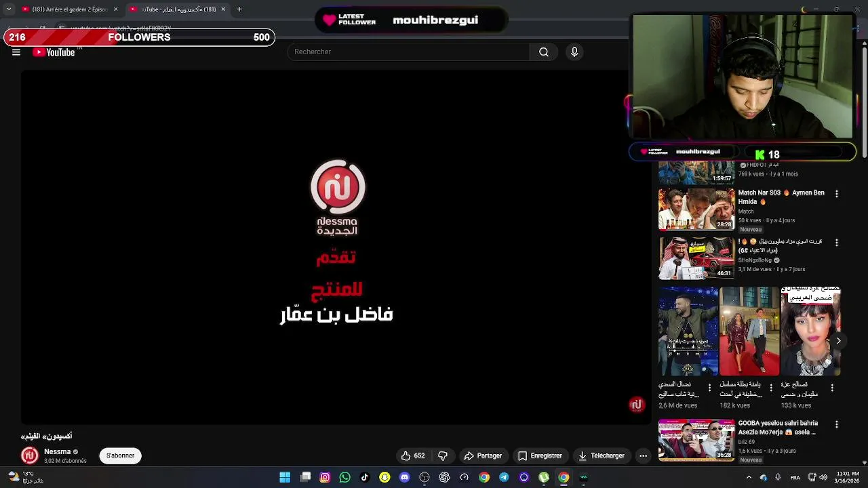Open Telegram from the taskbar
868x488 pixels.
[504, 477]
